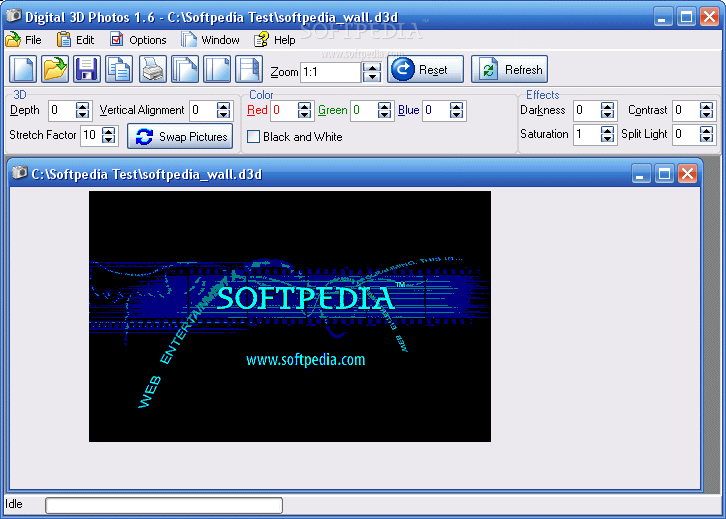Click the Saturation value field
Screen dimensions: 726x519
click(x=587, y=134)
